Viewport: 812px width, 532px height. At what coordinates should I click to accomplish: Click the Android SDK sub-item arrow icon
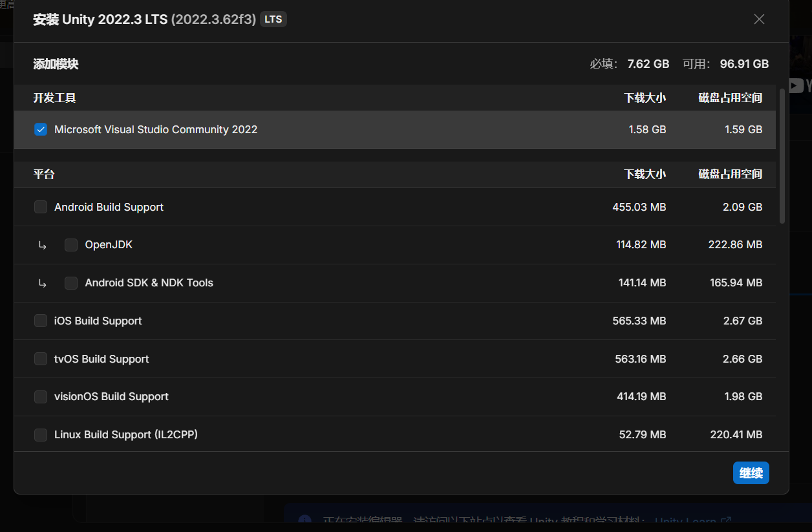click(43, 283)
